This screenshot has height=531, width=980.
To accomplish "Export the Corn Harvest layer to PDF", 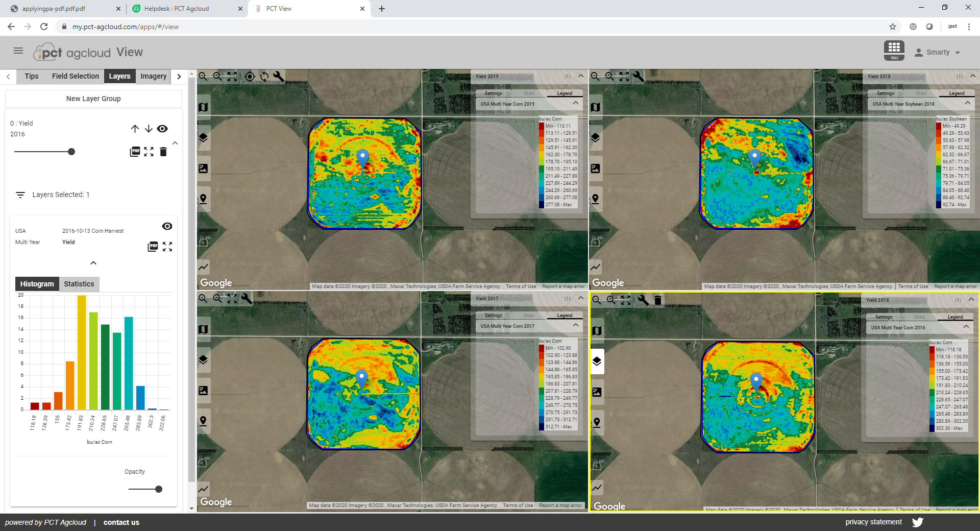I will click(x=153, y=247).
